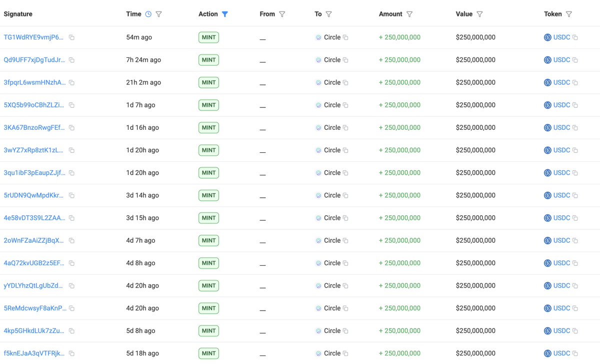Click the Amount column header label
Screen dimensions: 600x364
[x=390, y=14]
